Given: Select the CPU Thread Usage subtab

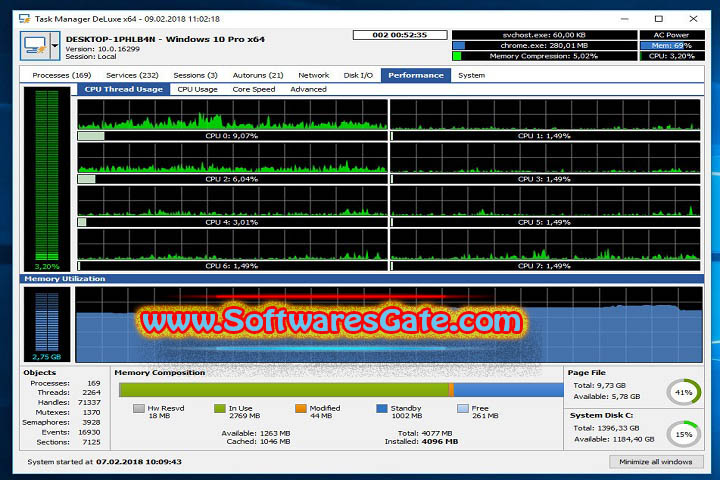Looking at the screenshot, I should pyautogui.click(x=124, y=89).
